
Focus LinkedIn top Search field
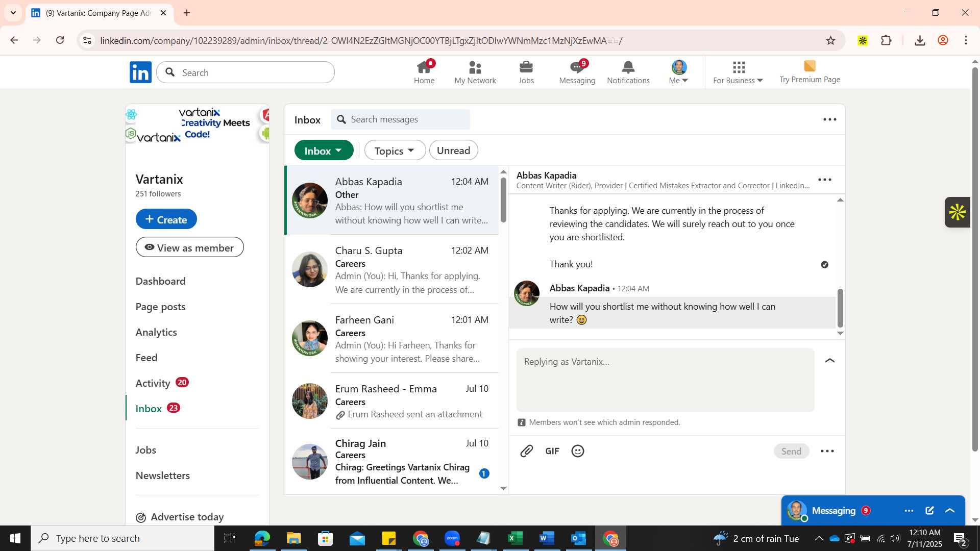coord(246,72)
